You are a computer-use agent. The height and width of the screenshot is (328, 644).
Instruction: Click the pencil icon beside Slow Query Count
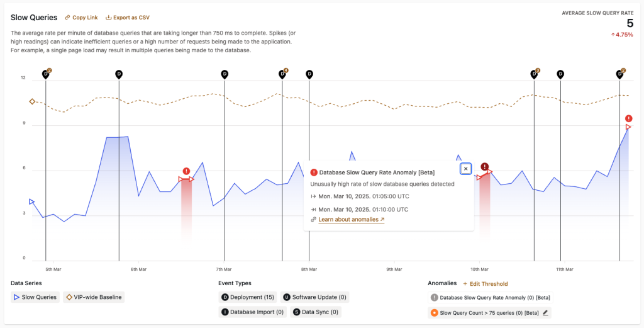545,312
